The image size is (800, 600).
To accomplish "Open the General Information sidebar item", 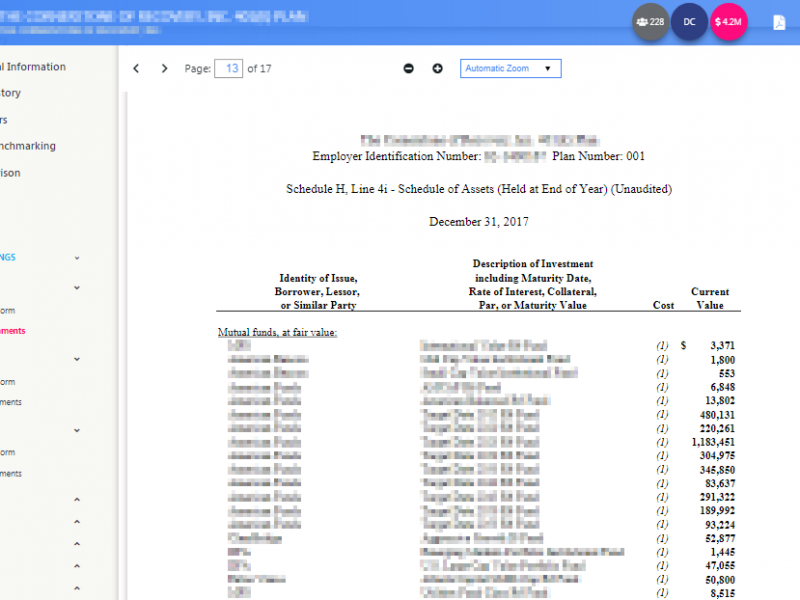I will click(32, 67).
